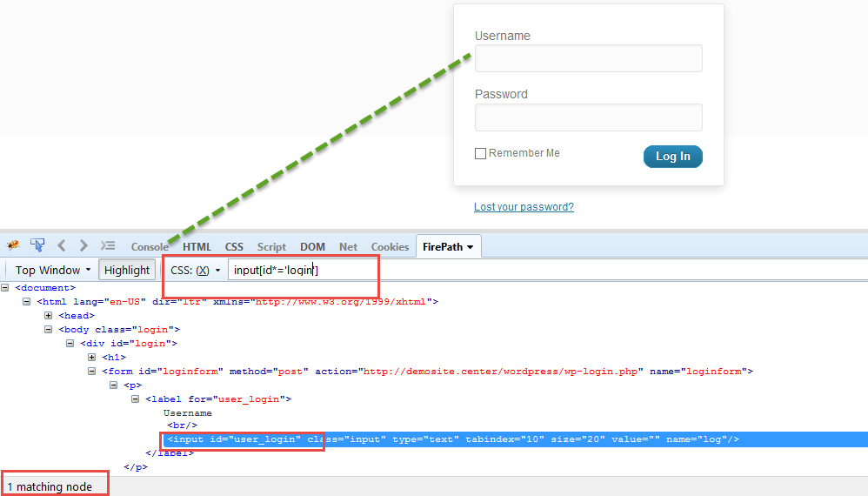Switch to the Console tab
The width and height of the screenshot is (868, 496).
click(x=150, y=247)
